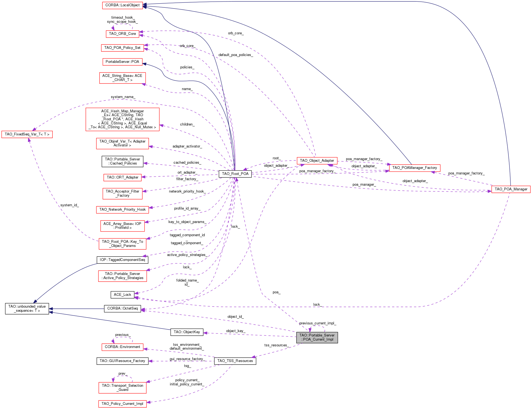532x409 pixels.
Task: Click the TAO_TSS_Resources node
Action: tap(235, 361)
